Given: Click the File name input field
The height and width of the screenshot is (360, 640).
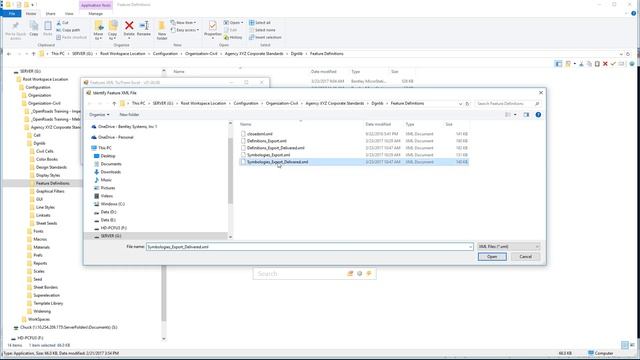Looking at the screenshot, I should 309,247.
